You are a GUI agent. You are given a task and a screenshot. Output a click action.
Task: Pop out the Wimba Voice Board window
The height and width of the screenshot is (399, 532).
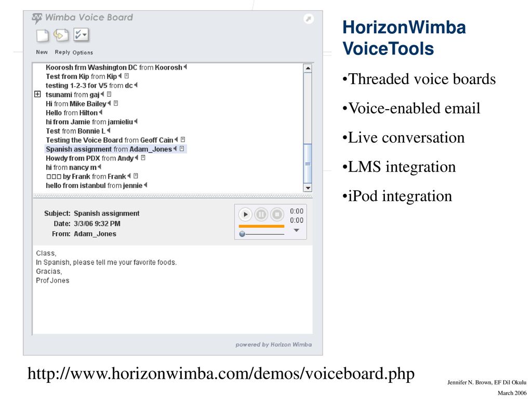pyautogui.click(x=309, y=19)
